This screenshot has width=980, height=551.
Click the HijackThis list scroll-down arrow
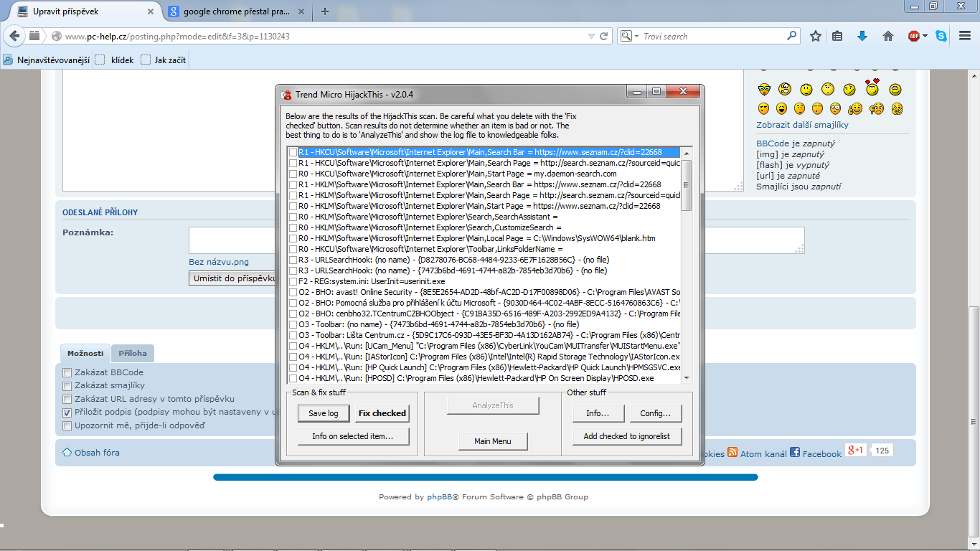point(687,378)
